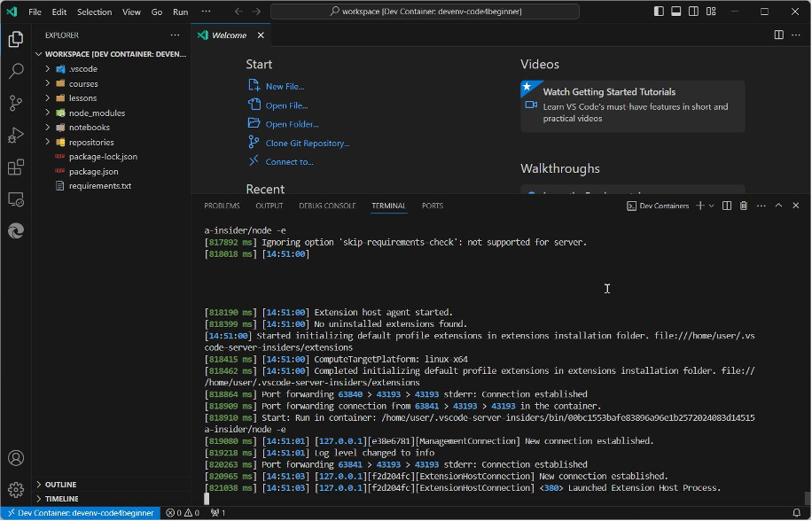Toggle Secondary Side Bar layout button
Image resolution: width=812 pixels, height=521 pixels.
(693, 12)
